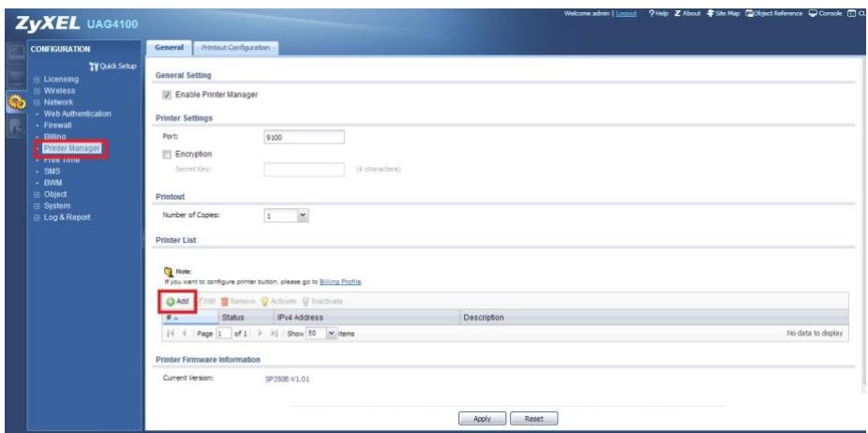Toggle the Encryption checkbox
Screen dimensions: 868x433
click(x=167, y=155)
